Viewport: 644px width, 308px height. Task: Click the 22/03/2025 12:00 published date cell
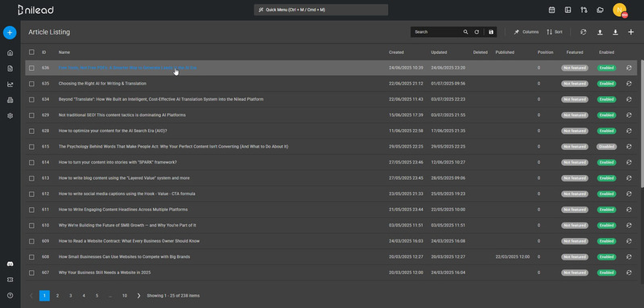513,257
